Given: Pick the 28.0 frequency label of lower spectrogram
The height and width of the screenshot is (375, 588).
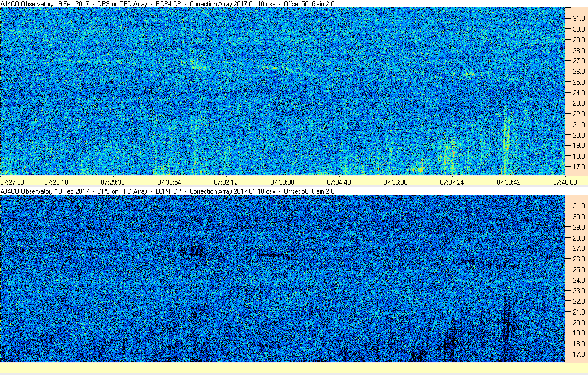Looking at the screenshot, I should coord(578,238).
